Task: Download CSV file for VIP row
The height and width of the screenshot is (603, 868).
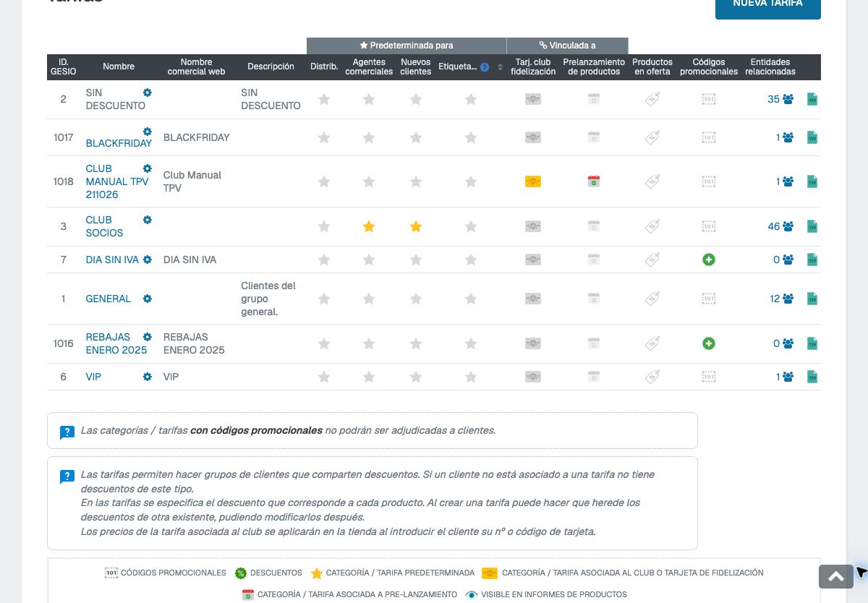Action: (812, 377)
